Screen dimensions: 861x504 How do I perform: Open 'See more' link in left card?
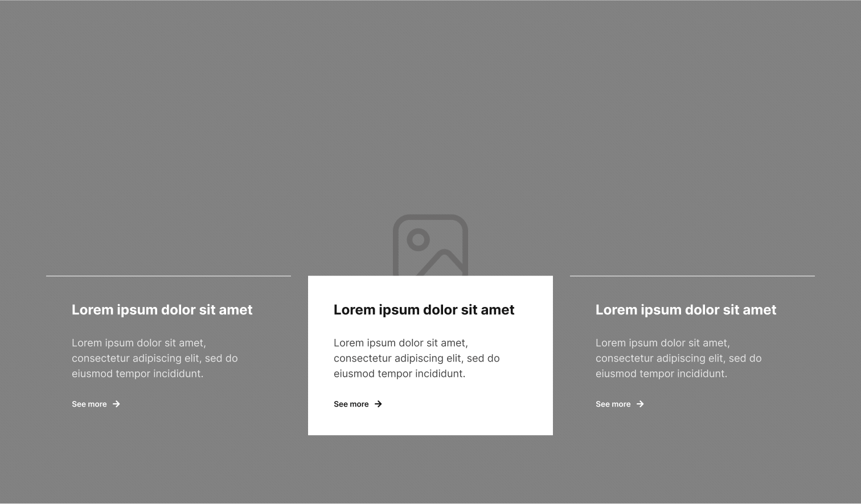pos(96,404)
